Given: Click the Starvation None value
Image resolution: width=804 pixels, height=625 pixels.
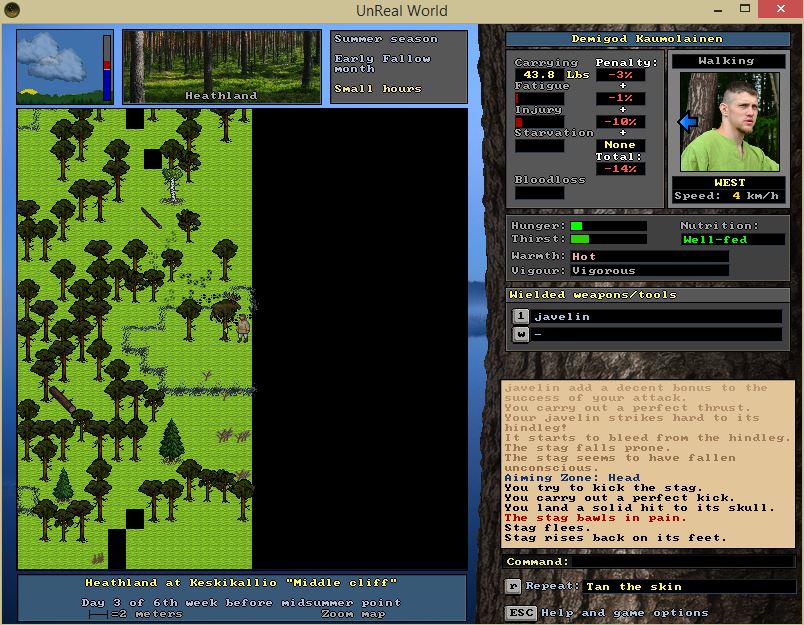Looking at the screenshot, I should [620, 145].
